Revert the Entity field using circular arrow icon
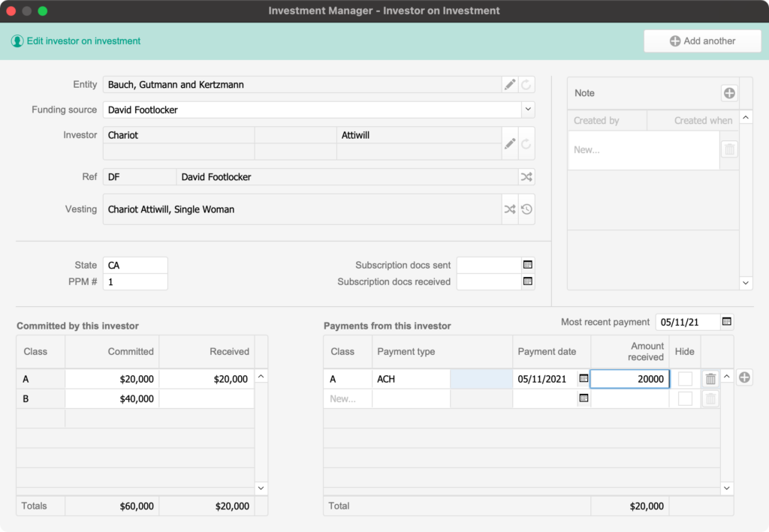The width and height of the screenshot is (769, 532). click(x=526, y=84)
